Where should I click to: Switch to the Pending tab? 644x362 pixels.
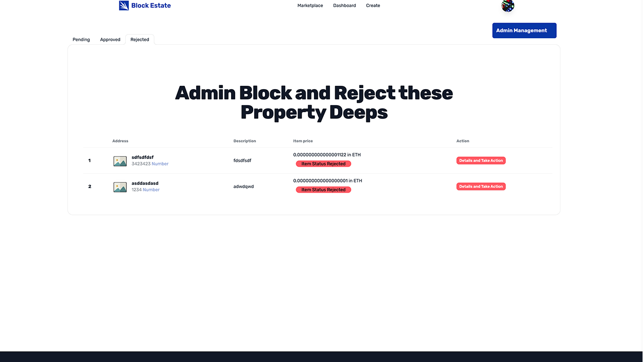pos(81,40)
